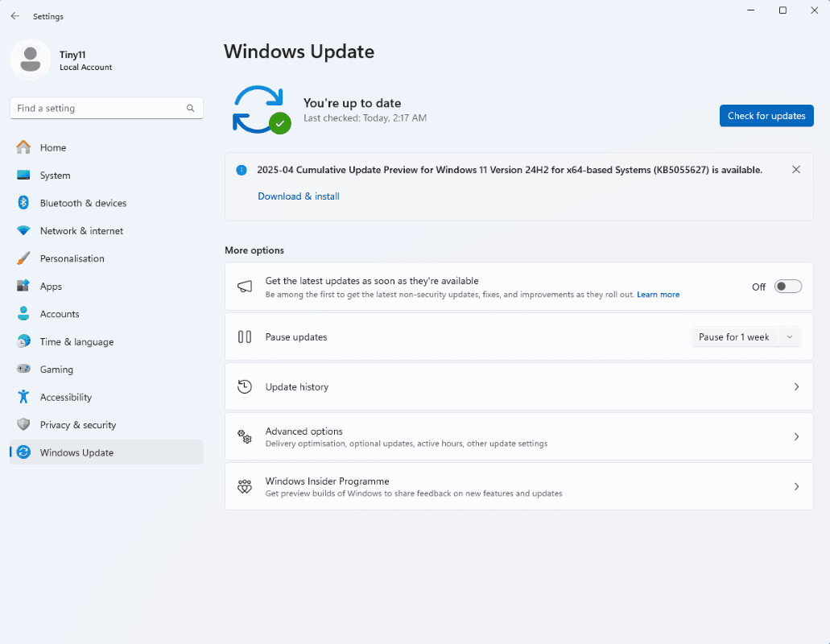Select the Gaming category
The width and height of the screenshot is (830, 644).
tap(106, 369)
